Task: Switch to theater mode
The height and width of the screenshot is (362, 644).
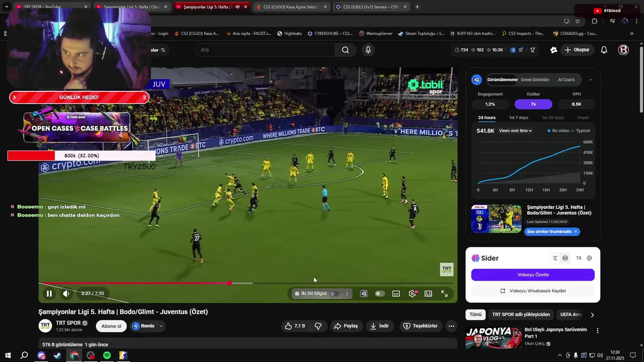Action: [x=429, y=294]
